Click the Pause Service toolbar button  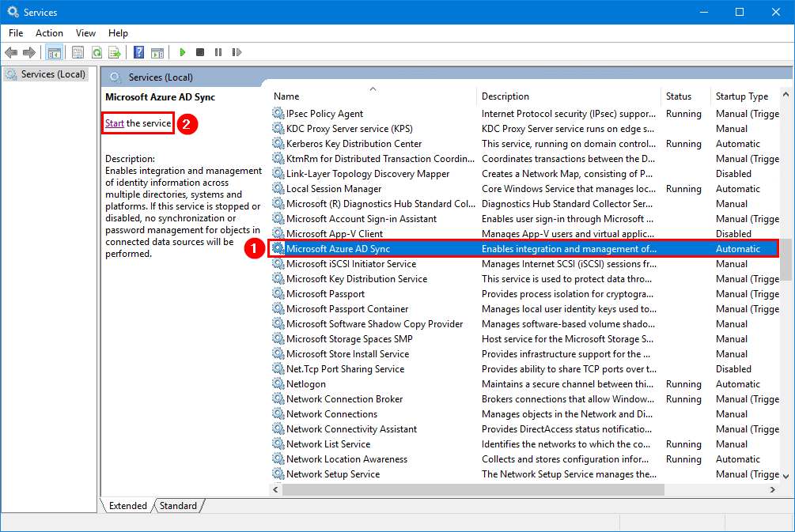pos(218,52)
